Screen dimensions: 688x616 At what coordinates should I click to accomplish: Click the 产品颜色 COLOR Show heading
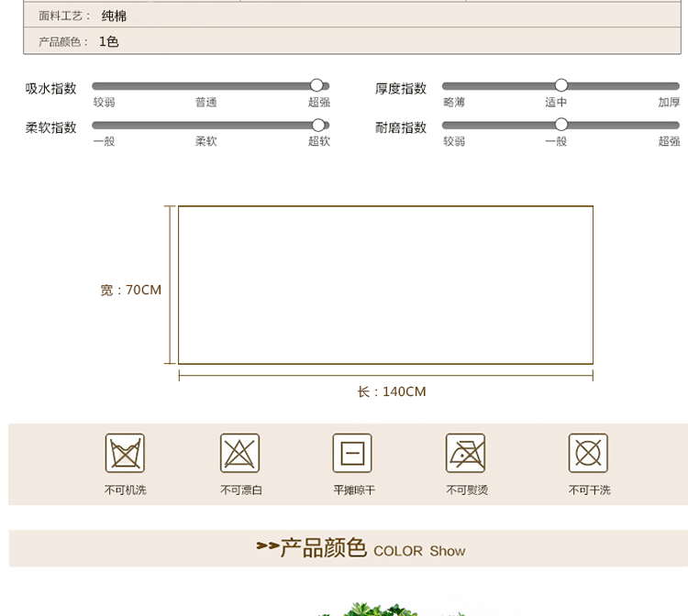point(361,549)
